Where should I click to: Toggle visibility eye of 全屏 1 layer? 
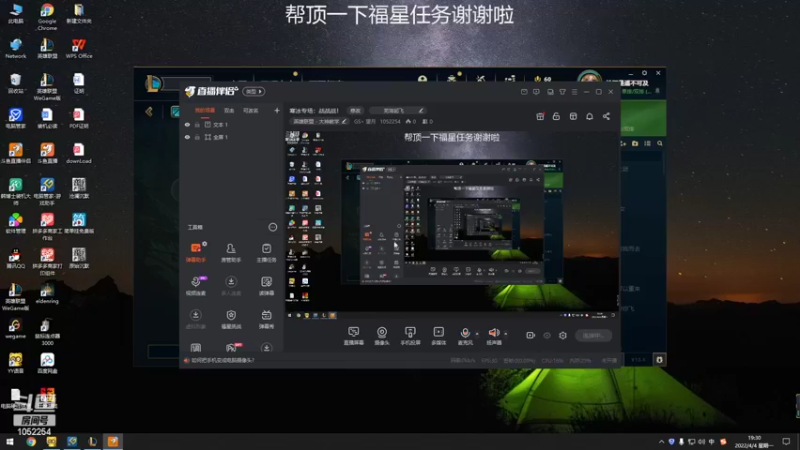pyautogui.click(x=187, y=137)
